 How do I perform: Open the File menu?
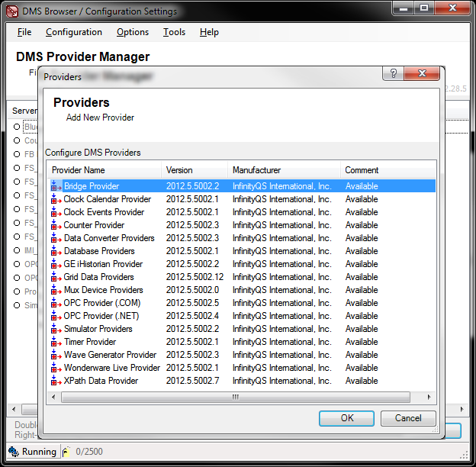click(x=24, y=32)
